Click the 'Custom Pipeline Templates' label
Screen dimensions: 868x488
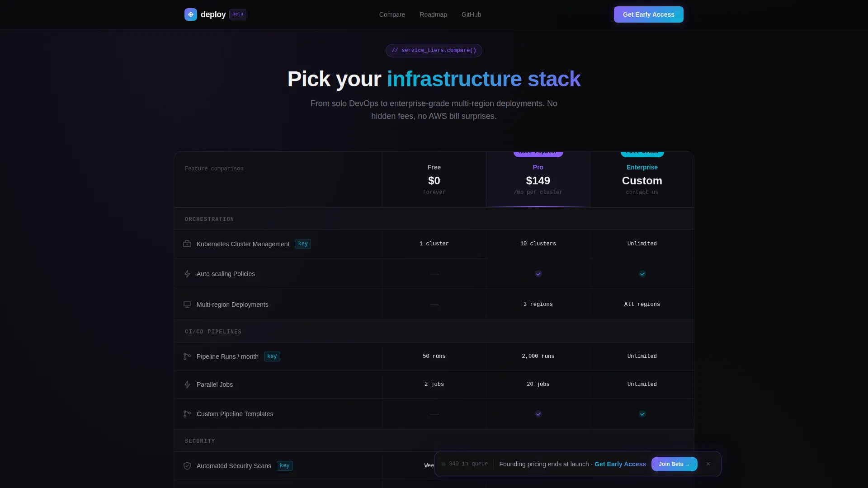tap(235, 414)
